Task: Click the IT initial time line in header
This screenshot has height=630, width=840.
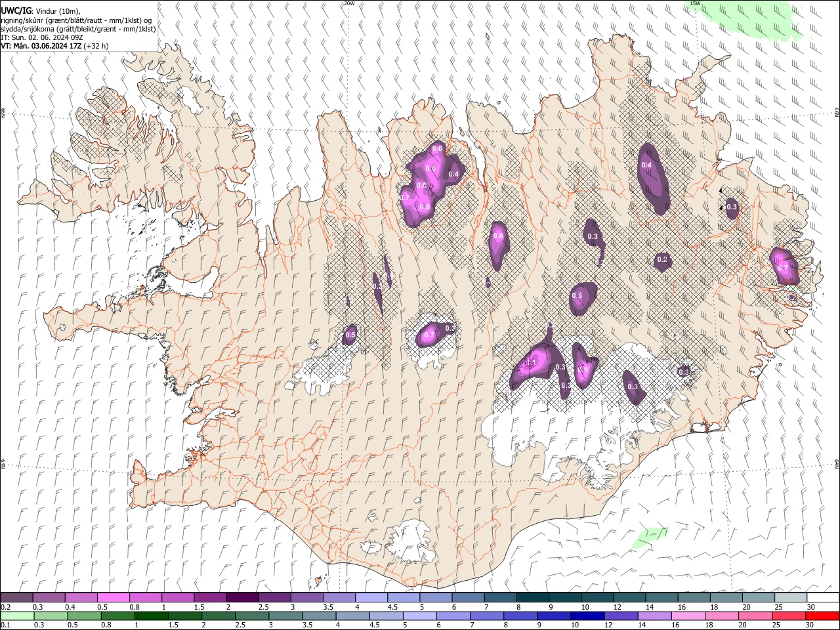Action: coord(42,37)
